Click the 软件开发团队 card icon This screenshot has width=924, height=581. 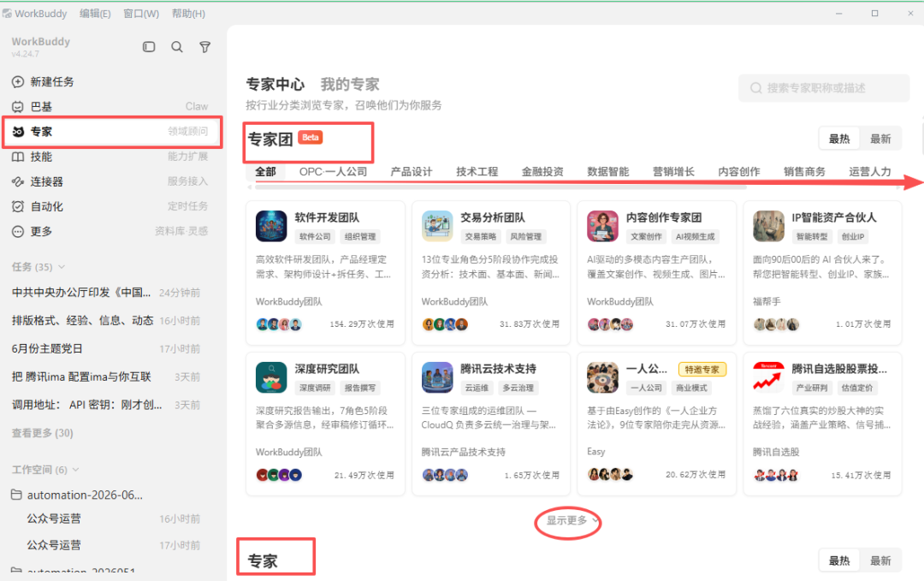click(x=271, y=226)
